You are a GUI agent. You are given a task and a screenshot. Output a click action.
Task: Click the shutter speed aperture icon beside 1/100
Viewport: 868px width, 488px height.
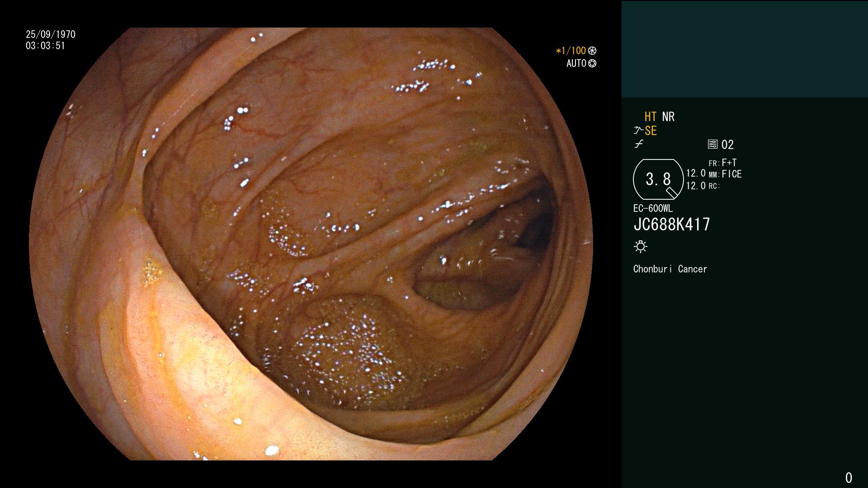coord(592,51)
